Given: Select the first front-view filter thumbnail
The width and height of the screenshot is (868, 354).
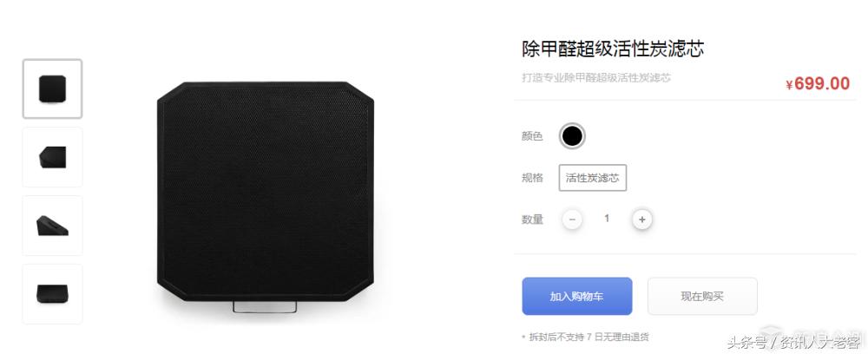Looking at the screenshot, I should click(x=53, y=89).
